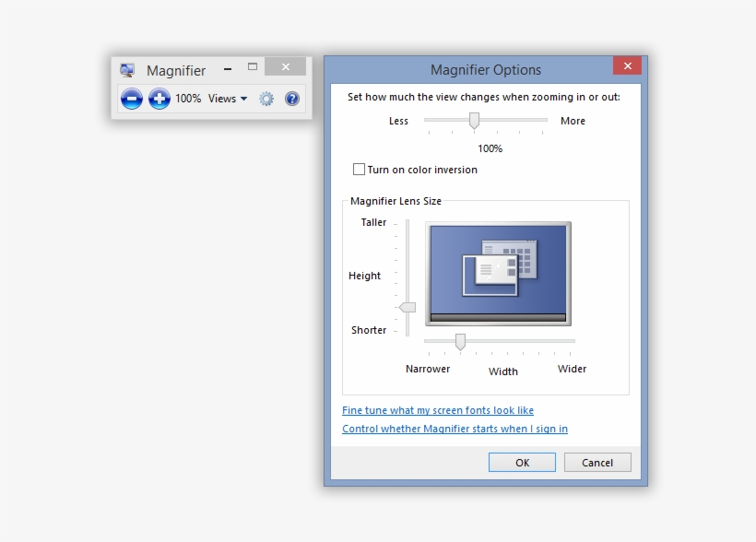Open the Views dropdown

[224, 99]
